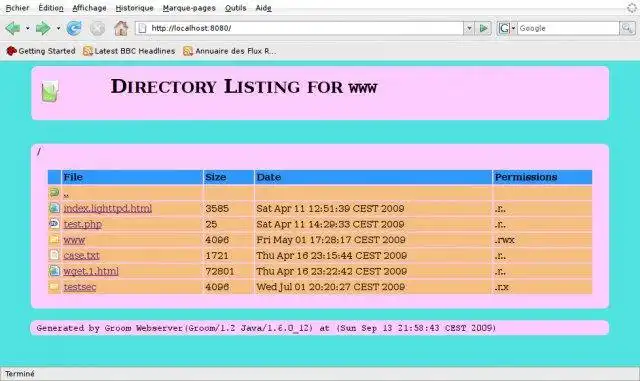This screenshot has width=640, height=381.
Task: Open the testsec directory link
Action: tap(80, 287)
